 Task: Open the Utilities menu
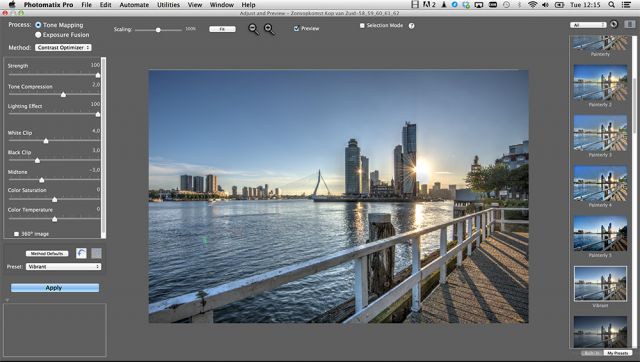(168, 4)
